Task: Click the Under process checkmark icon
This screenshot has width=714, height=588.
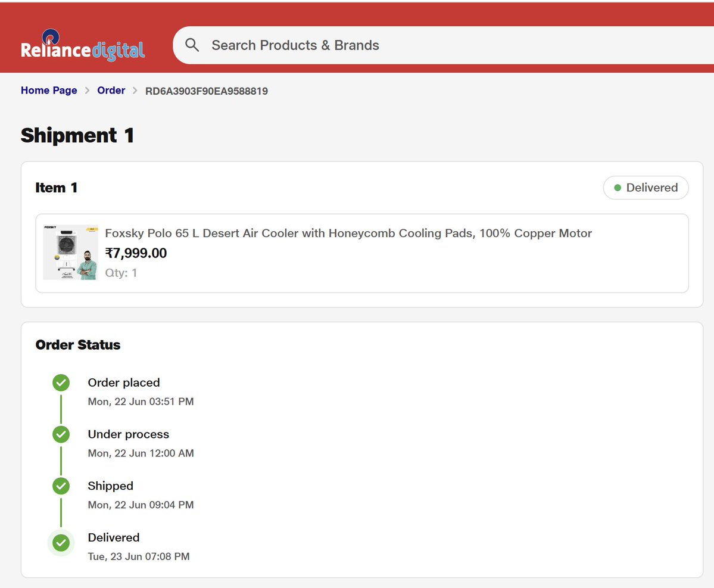Action: [61, 434]
